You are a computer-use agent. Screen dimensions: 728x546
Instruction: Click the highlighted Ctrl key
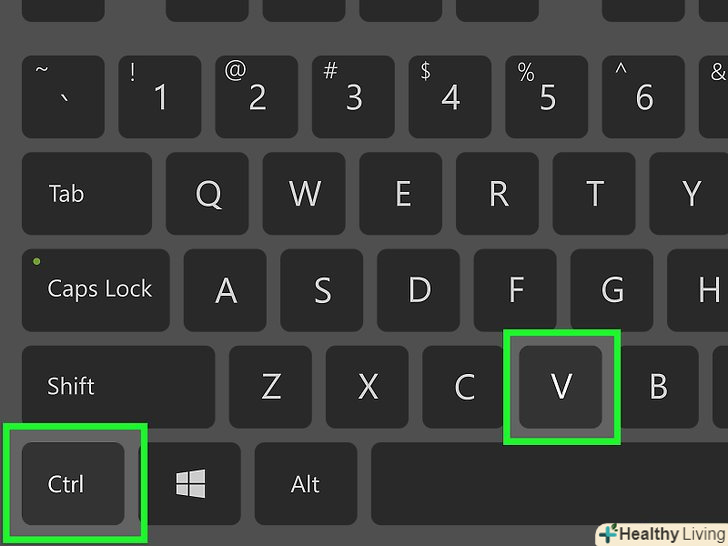73,483
